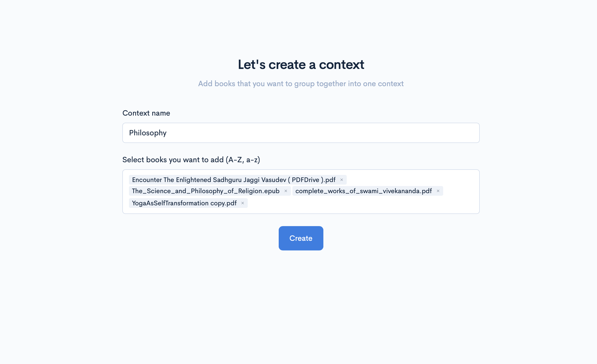Click the "Let's create a context" heading
Screen dimensions: 597x364
coord(301,64)
